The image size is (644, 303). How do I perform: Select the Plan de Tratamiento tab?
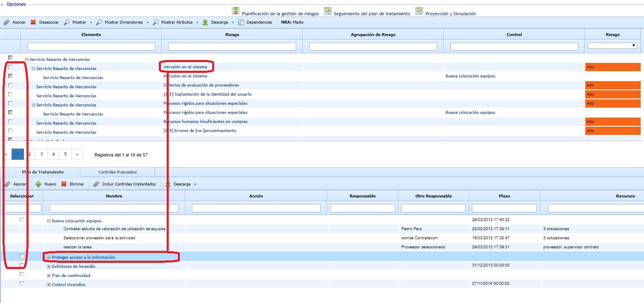coord(43,172)
